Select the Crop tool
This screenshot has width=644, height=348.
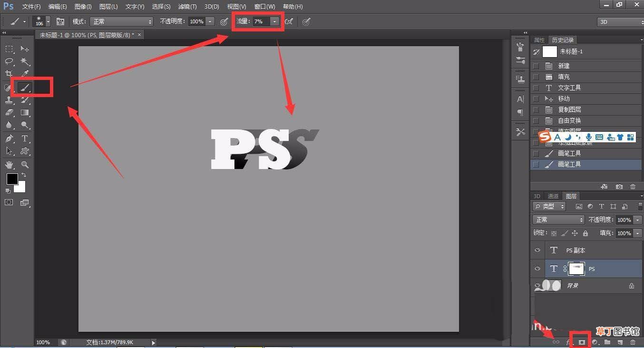click(9, 74)
